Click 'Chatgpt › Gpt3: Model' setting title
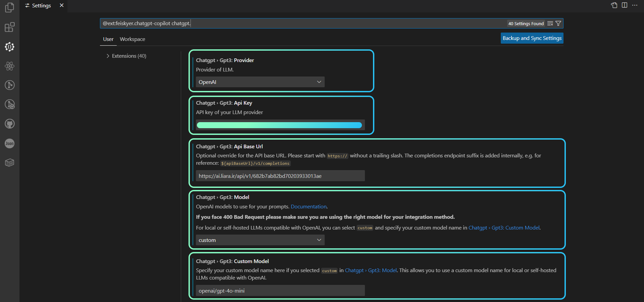This screenshot has height=302, width=644. click(x=223, y=197)
